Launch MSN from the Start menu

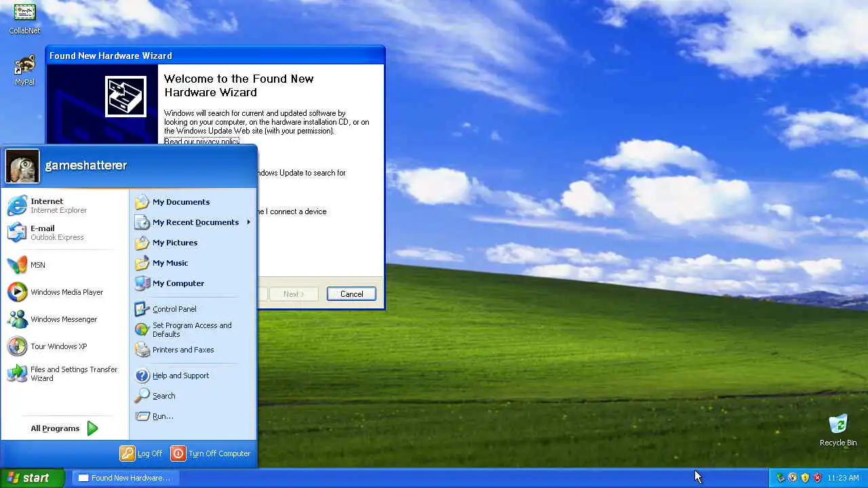tap(65, 265)
